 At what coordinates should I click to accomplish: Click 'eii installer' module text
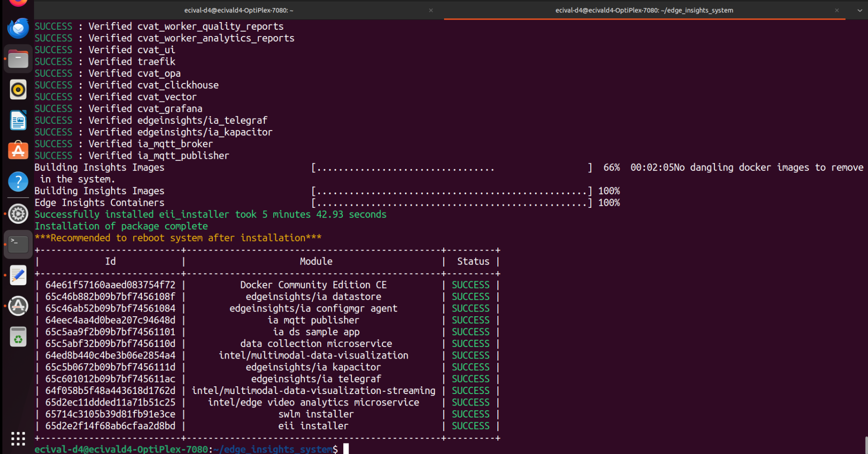click(313, 426)
